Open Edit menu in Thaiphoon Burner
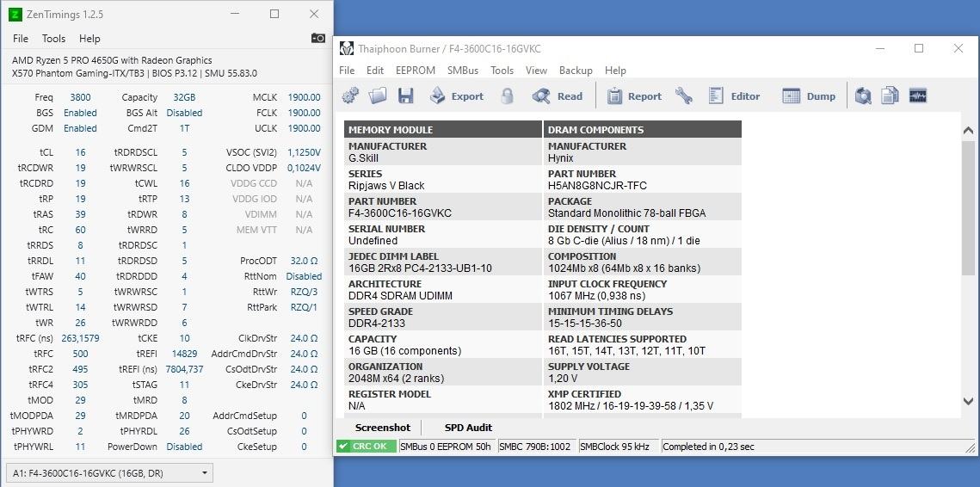980x487 pixels. pos(375,70)
